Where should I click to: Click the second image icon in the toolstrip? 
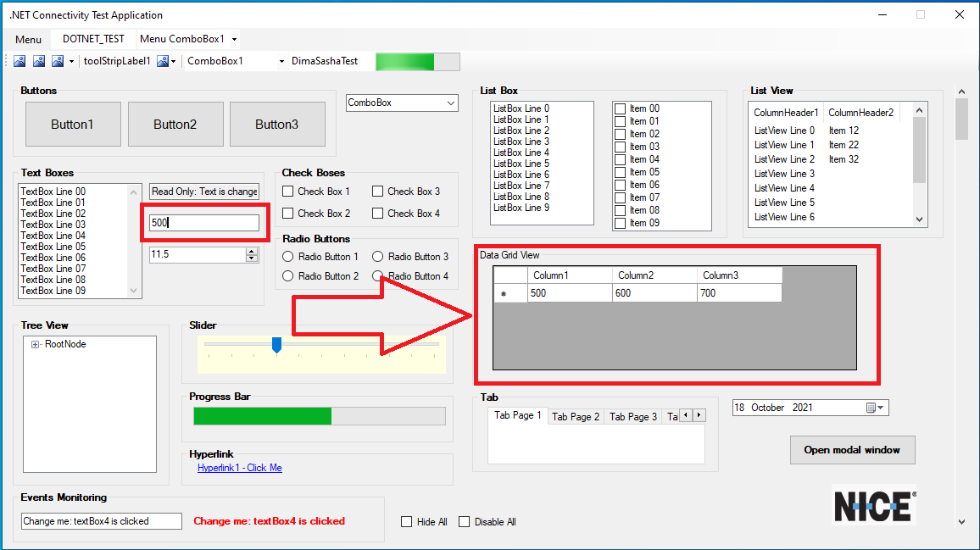[39, 61]
